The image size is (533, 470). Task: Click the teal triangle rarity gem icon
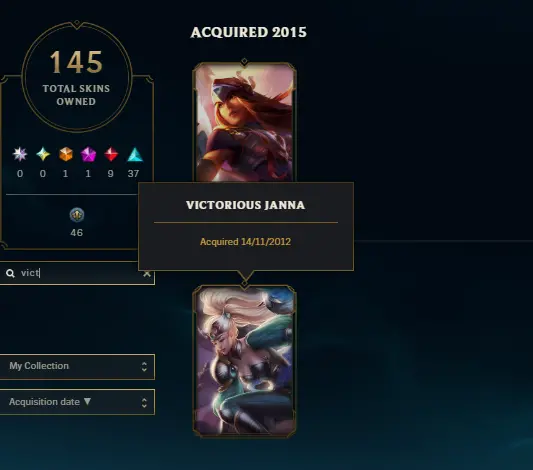click(135, 154)
